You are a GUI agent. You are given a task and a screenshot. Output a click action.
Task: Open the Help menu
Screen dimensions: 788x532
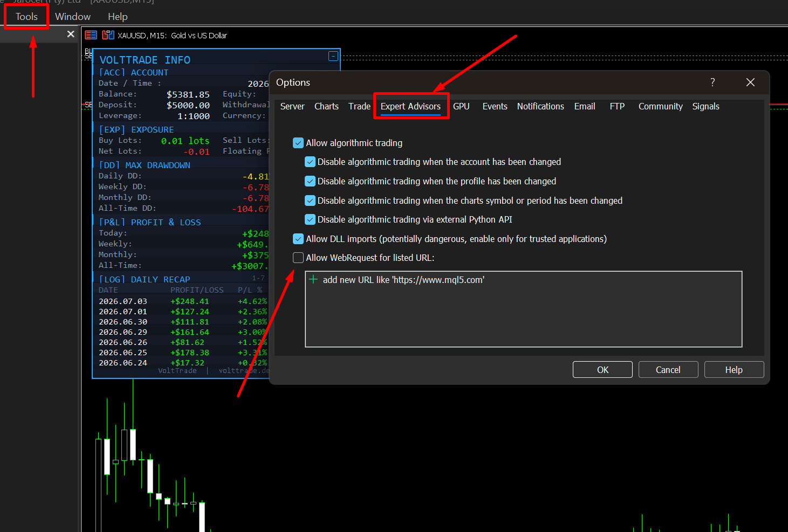pyautogui.click(x=118, y=17)
